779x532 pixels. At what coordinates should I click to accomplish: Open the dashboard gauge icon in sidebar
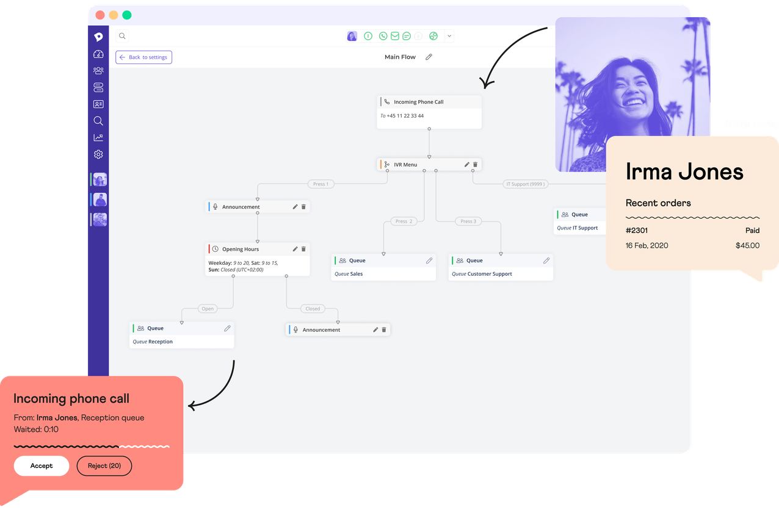[x=98, y=54]
